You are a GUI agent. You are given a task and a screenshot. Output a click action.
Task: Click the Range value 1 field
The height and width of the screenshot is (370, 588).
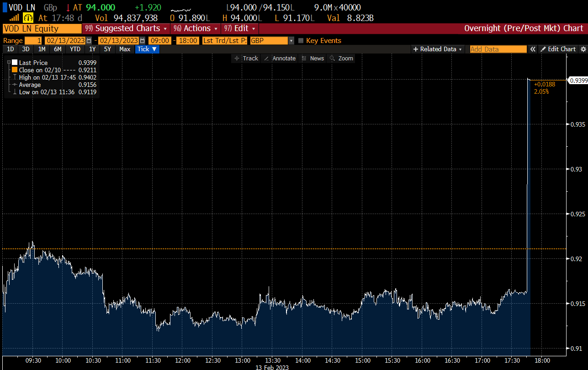click(33, 41)
